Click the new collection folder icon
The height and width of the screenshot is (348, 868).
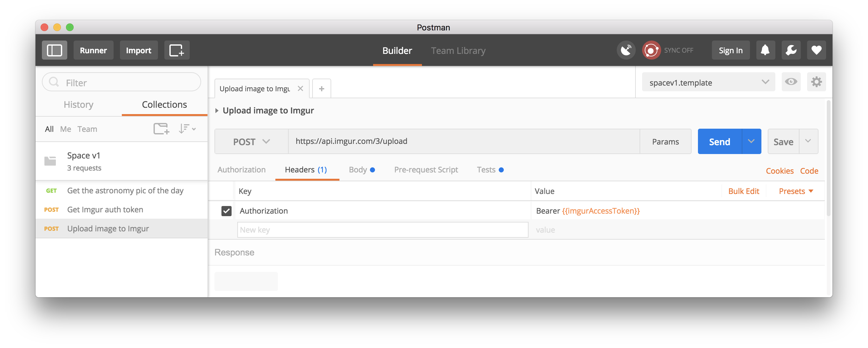(x=161, y=129)
